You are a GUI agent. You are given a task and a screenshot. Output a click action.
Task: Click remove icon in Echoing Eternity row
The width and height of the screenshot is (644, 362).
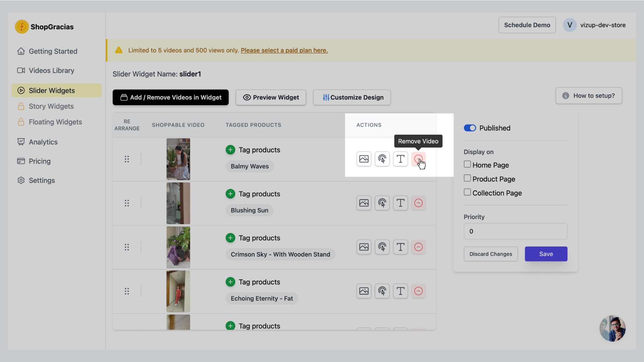tap(418, 291)
